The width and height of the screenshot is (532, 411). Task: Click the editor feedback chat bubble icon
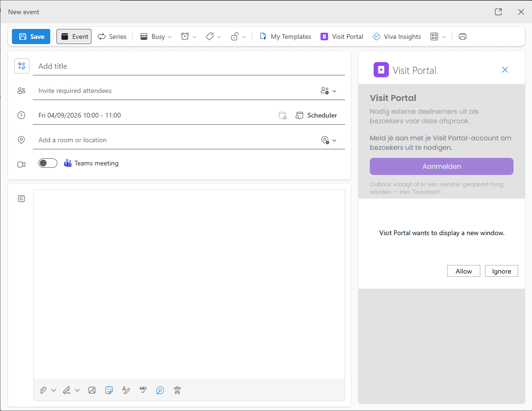pyautogui.click(x=160, y=390)
